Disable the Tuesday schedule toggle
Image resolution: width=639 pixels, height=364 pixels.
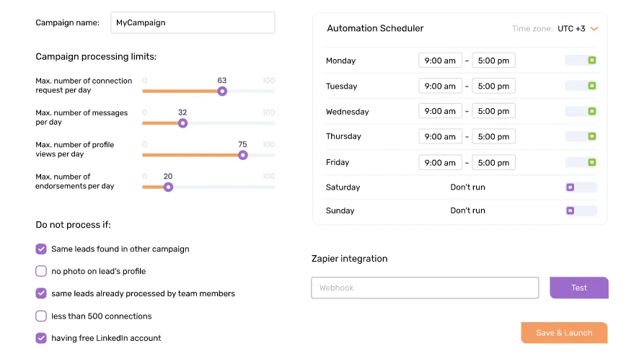point(581,86)
